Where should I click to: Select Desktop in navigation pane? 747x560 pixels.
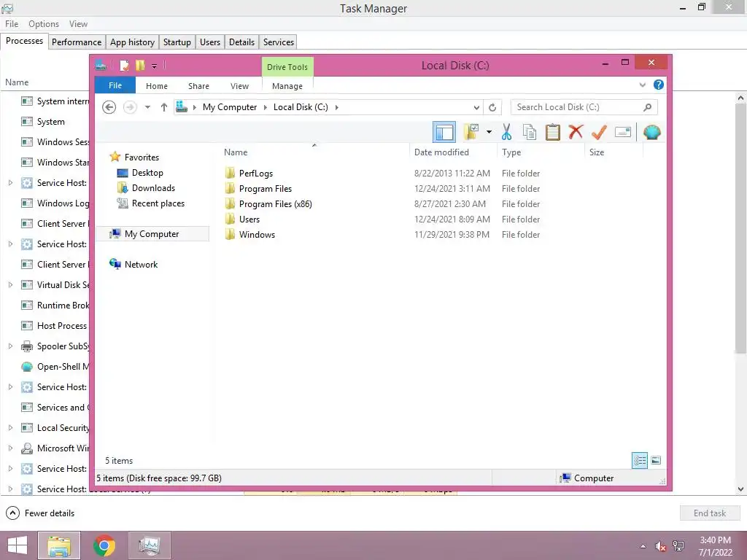(147, 173)
